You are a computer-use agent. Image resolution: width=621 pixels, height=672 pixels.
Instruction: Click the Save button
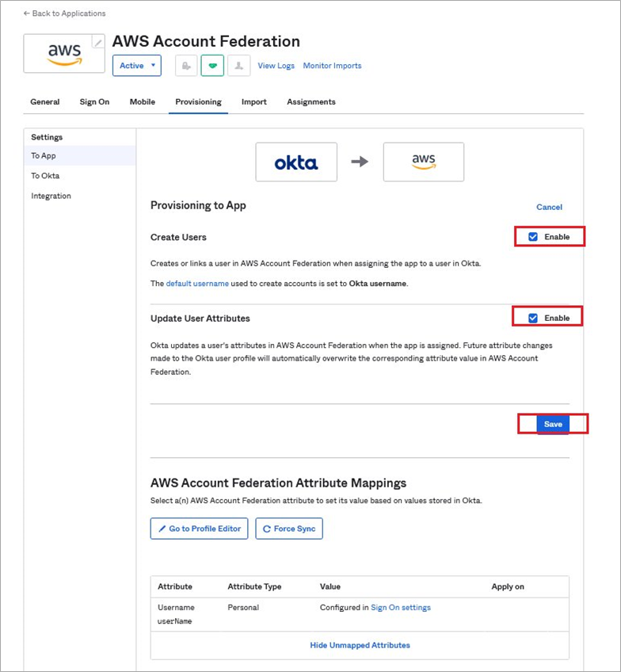pyautogui.click(x=553, y=424)
